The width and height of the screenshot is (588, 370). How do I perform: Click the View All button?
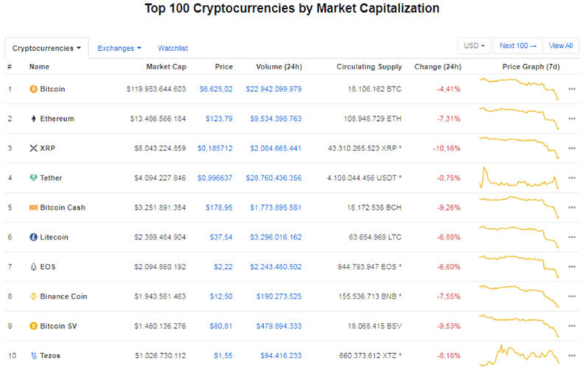[x=561, y=46]
